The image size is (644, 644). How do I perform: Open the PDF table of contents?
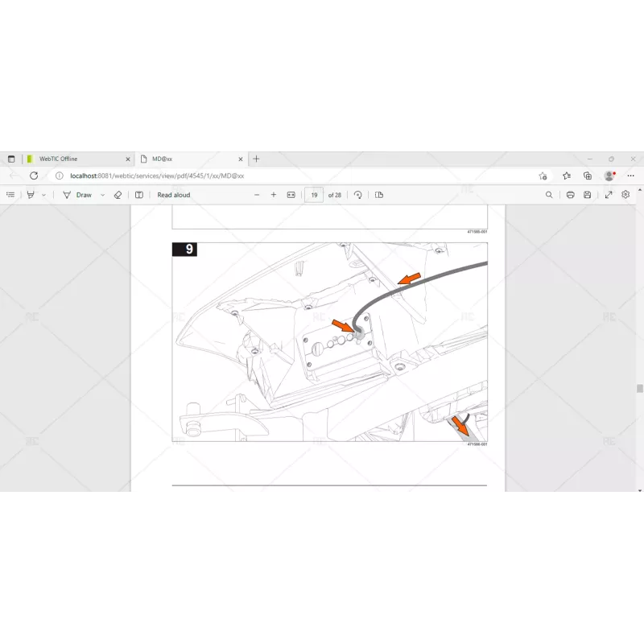click(10, 195)
